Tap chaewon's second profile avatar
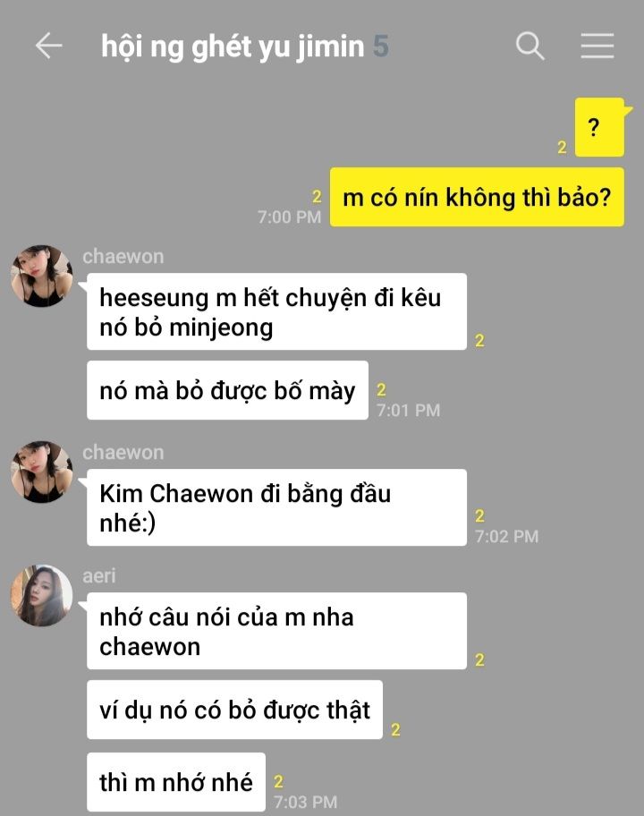The height and width of the screenshot is (816, 644). tap(42, 472)
